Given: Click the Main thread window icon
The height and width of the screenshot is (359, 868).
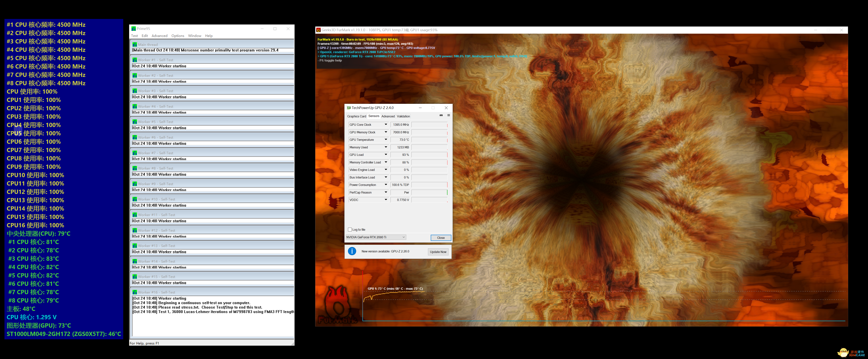Looking at the screenshot, I should 135,45.
